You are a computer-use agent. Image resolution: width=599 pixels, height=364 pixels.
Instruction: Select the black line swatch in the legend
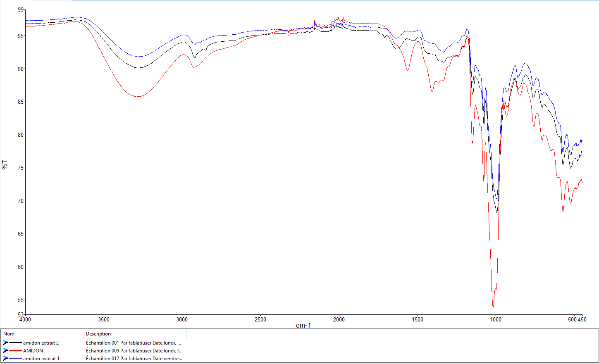(x=16, y=343)
